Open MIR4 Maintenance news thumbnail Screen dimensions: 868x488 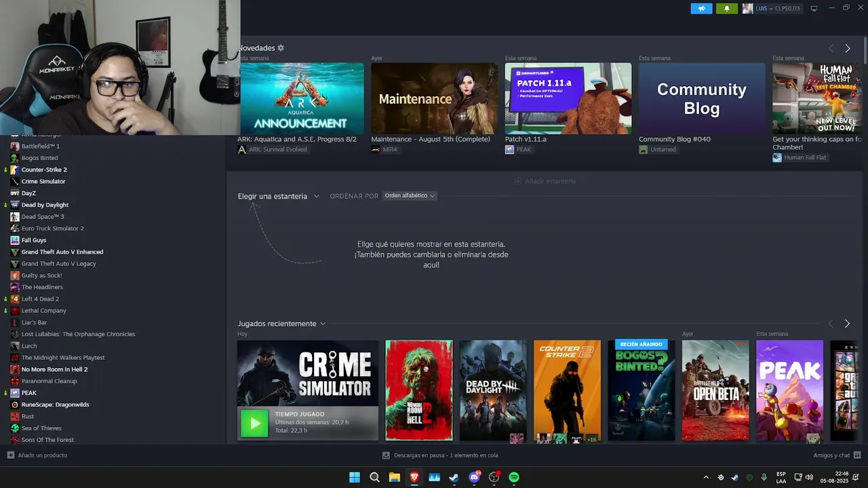click(434, 98)
